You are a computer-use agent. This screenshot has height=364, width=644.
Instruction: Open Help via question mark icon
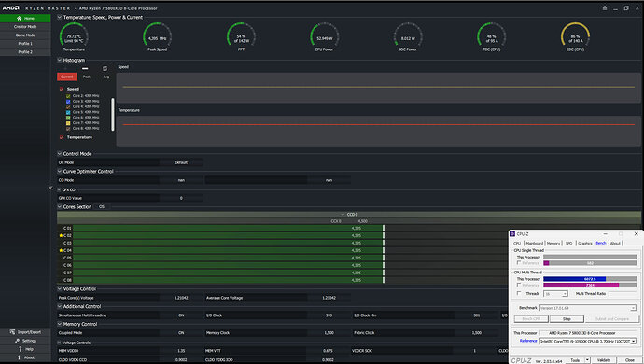coord(21,349)
